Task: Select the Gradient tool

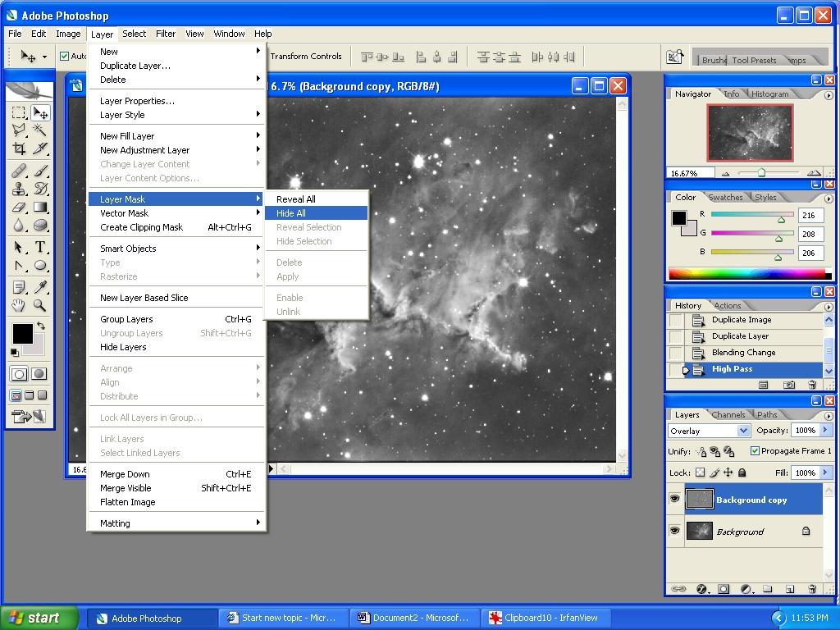Action: (40, 208)
